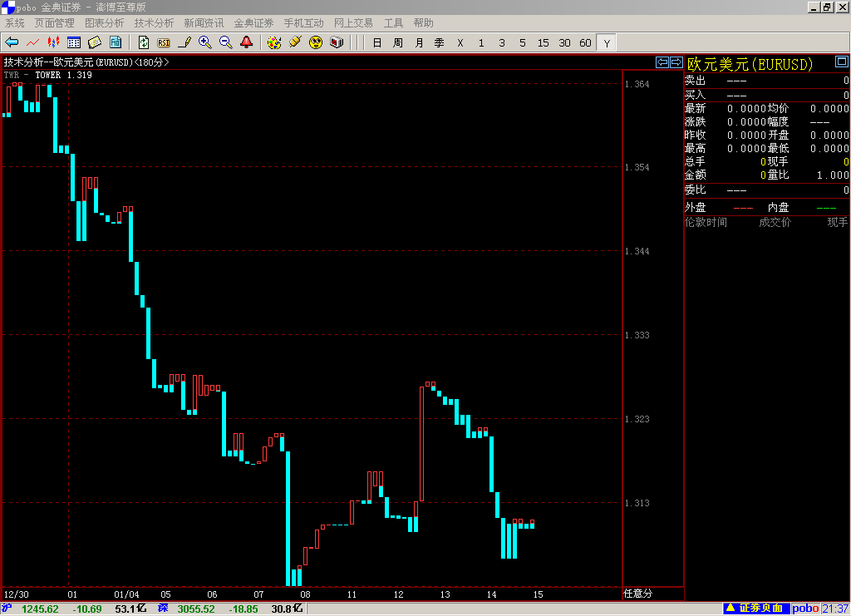Click the TOWER 1.319 indicator label
851x616 pixels.
pyautogui.click(x=63, y=75)
